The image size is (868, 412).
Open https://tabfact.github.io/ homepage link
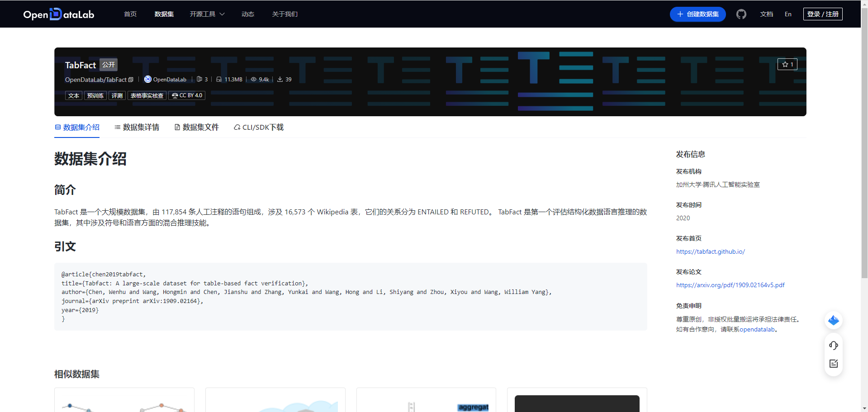coord(710,251)
